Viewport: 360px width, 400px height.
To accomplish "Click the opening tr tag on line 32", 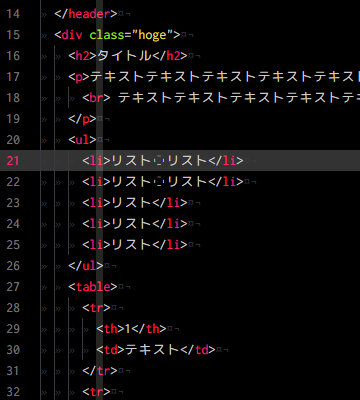I will click(x=96, y=392).
